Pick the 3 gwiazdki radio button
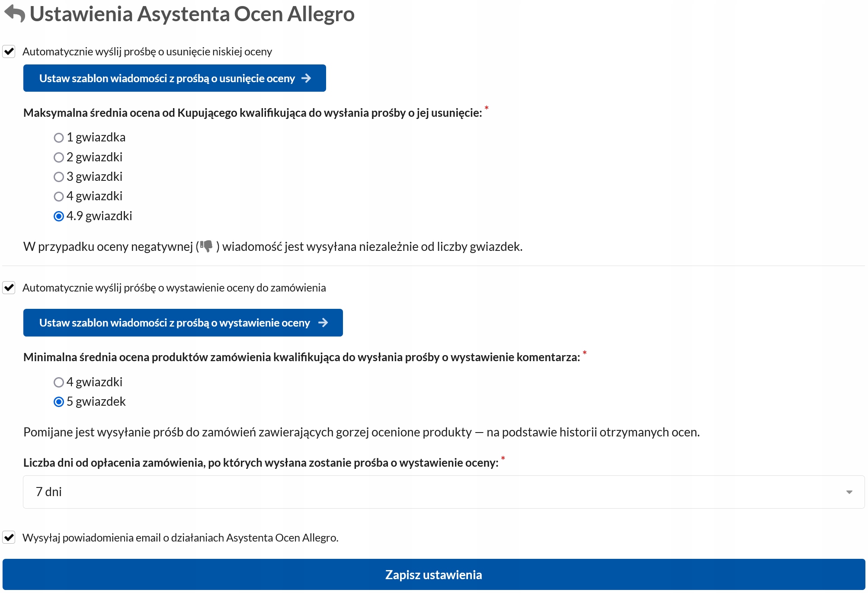Image resolution: width=868 pixels, height=593 pixels. 59,177
